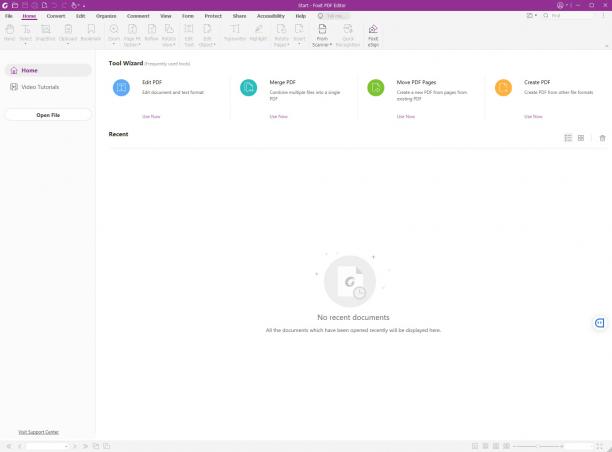Click the zoom slider in status bar
The width and height of the screenshot is (612, 452).
(538, 446)
